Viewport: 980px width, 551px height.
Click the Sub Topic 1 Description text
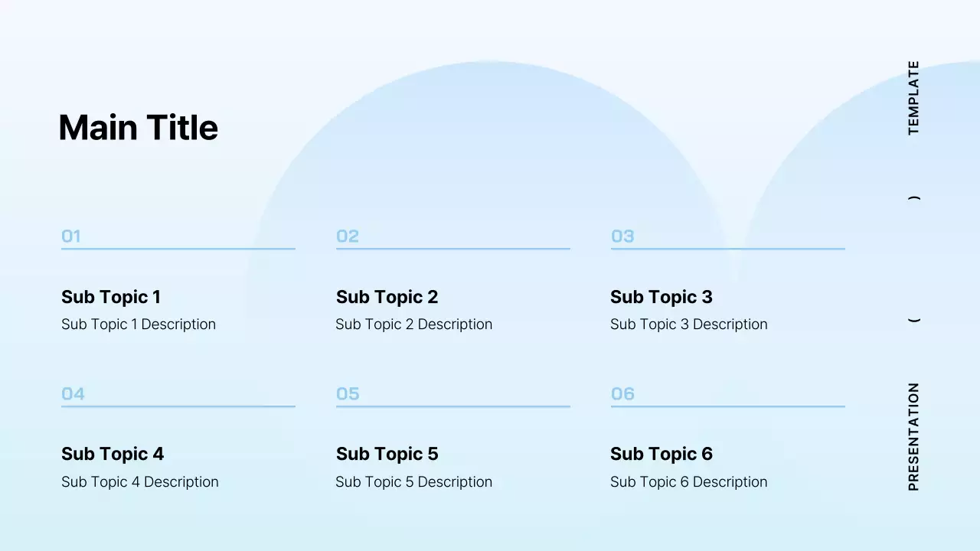point(139,324)
